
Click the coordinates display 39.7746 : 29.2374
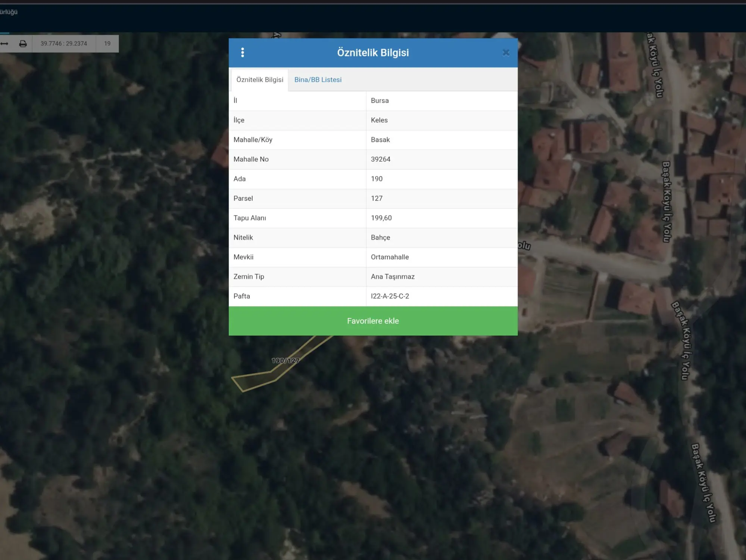point(64,44)
